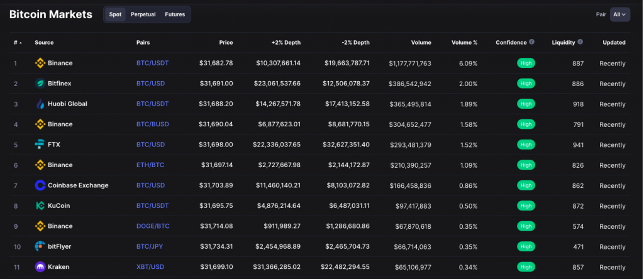This screenshot has width=644, height=279.
Task: Click the KuCoin exchange name
Action: coord(58,205)
